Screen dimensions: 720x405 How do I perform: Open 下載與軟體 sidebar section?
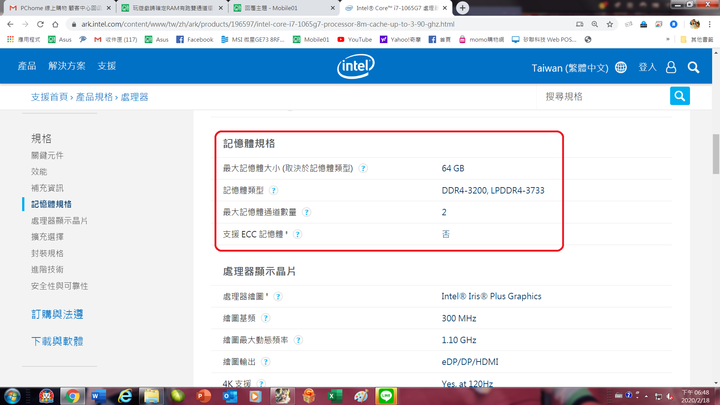click(x=57, y=341)
